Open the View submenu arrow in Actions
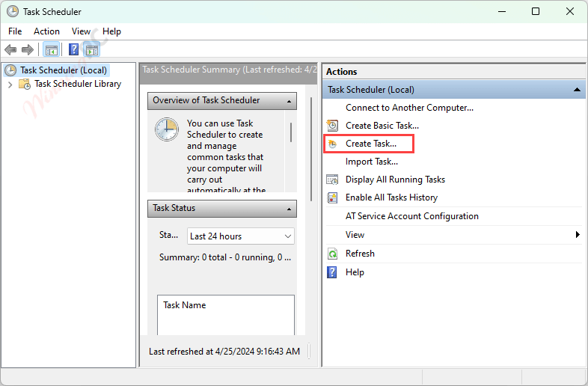 coord(578,235)
